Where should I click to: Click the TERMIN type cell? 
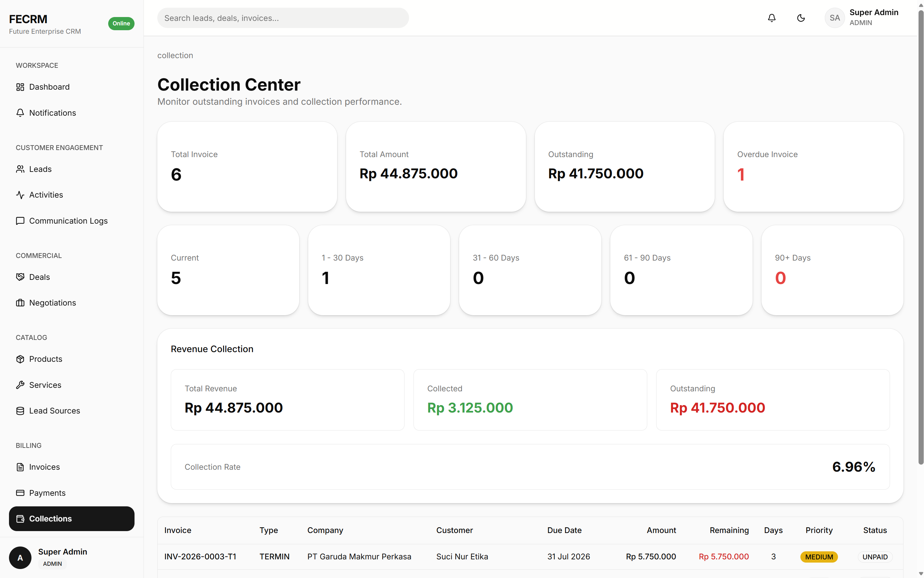pos(274,556)
